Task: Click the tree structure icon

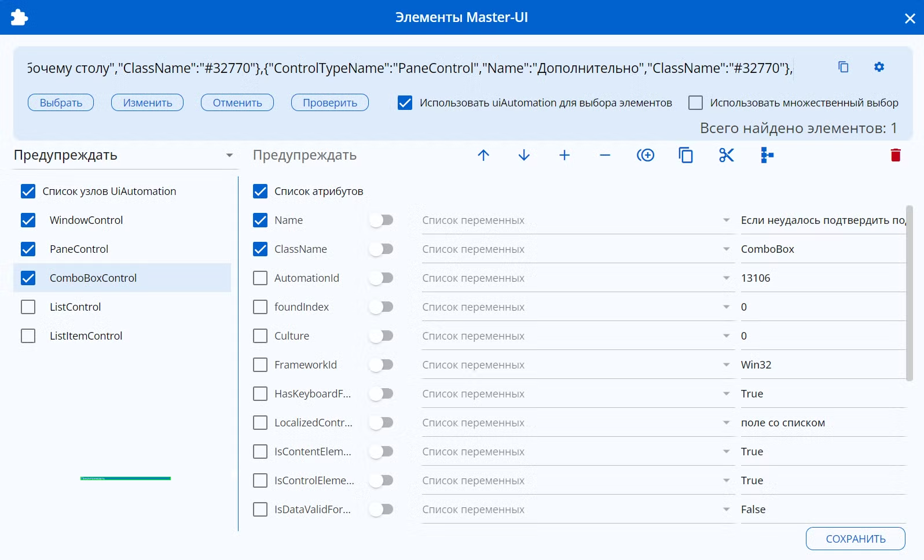Action: [767, 155]
